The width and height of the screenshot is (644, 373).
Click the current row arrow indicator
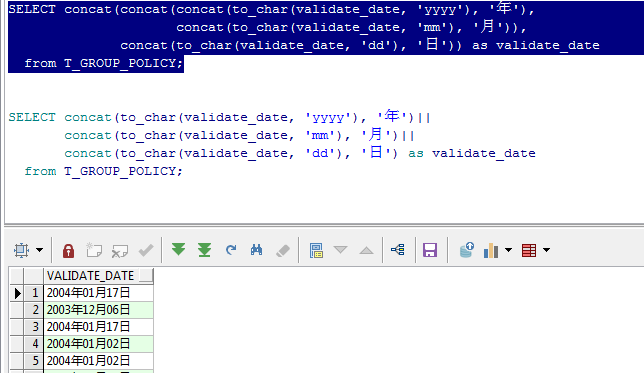coord(17,293)
